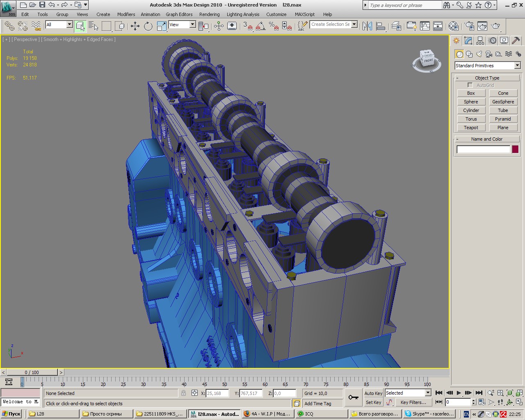
Task: Click the object color swatch
Action: (515, 149)
